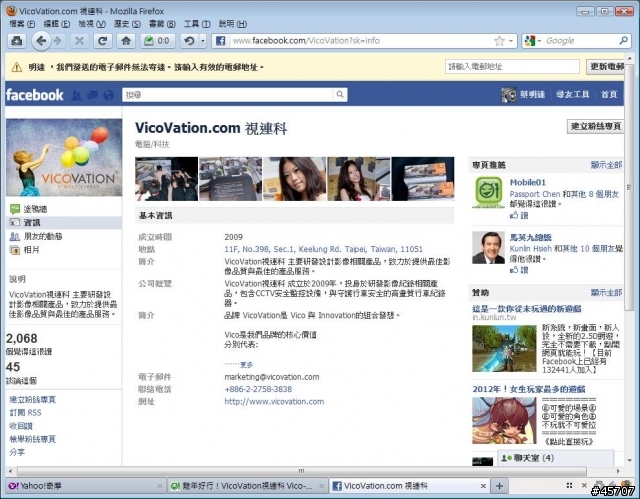Click the Mobile01 page icon
640x499 pixels.
pos(489,192)
